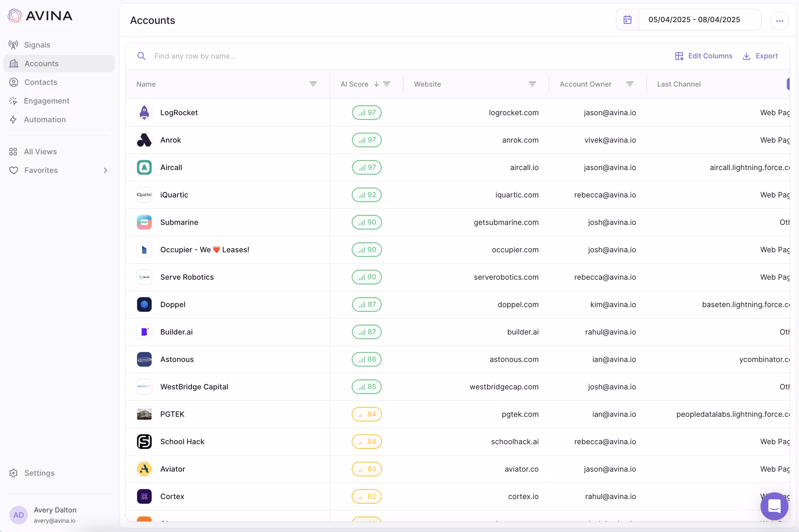Click the iQuartic logo icon

tap(144, 195)
